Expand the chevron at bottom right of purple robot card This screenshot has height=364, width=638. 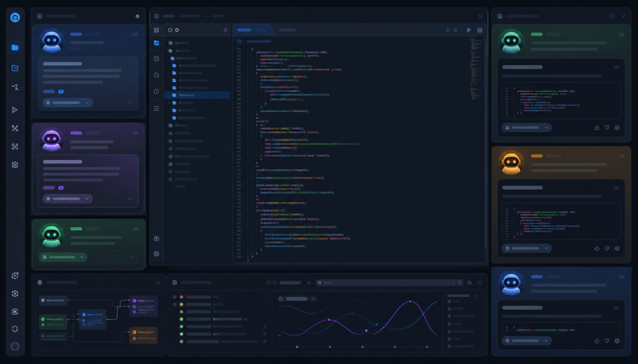130,198
